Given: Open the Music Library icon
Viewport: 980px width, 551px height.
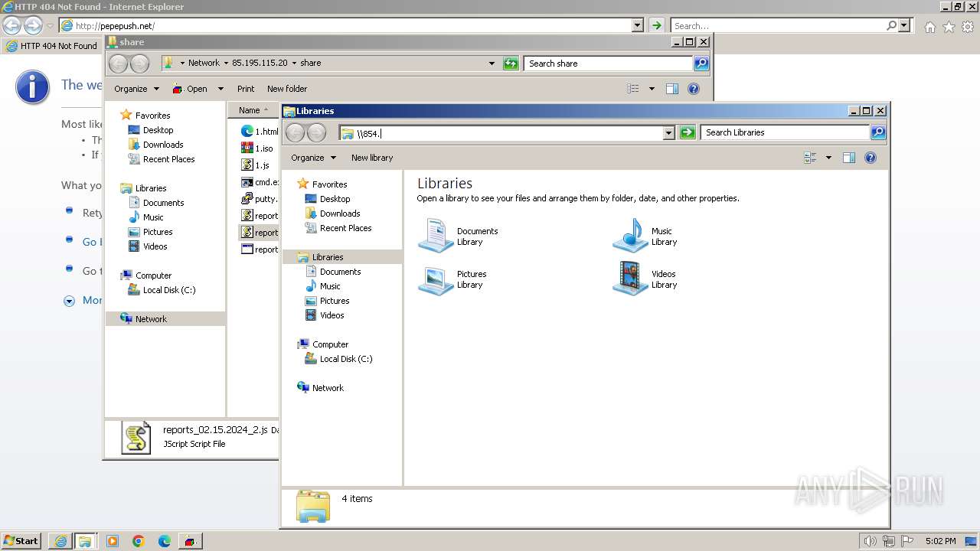Looking at the screenshot, I should [631, 236].
